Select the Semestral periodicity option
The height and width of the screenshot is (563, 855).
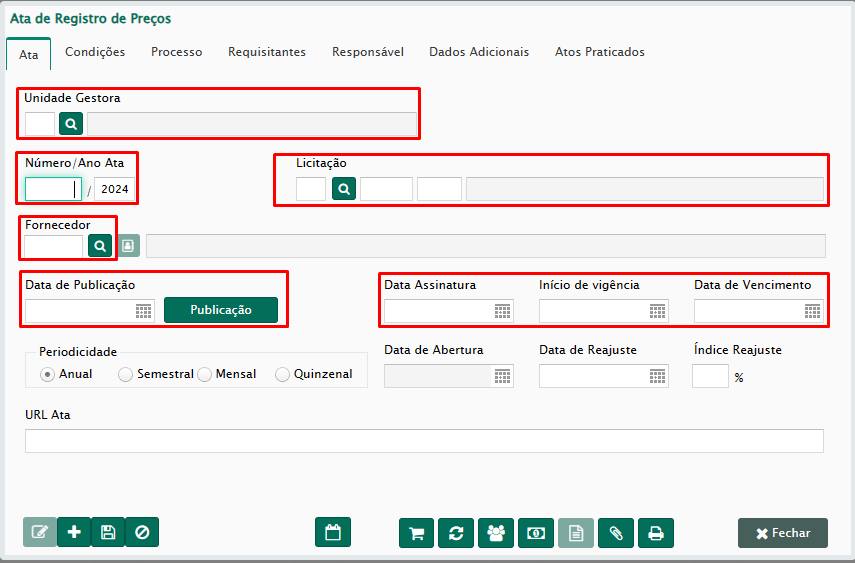tap(125, 374)
